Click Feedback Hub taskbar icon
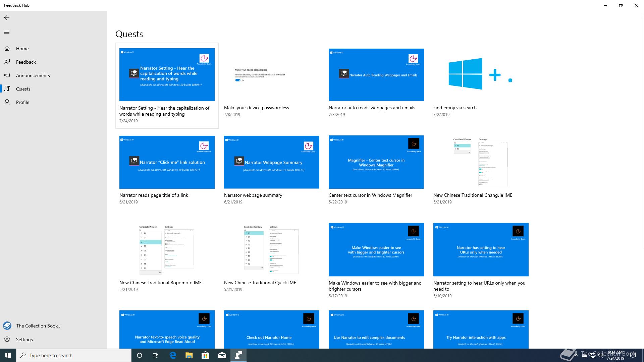This screenshot has height=362, width=644. click(238, 355)
